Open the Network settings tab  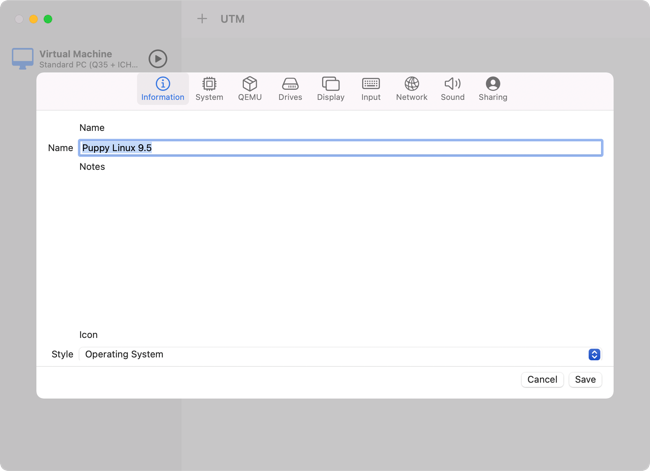click(x=411, y=89)
